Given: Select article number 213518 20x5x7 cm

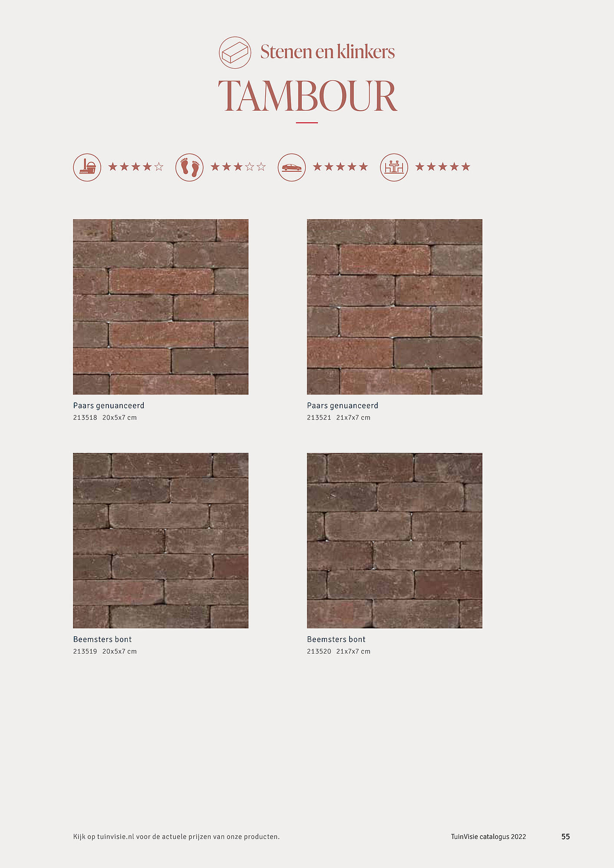Looking at the screenshot, I should point(105,418).
